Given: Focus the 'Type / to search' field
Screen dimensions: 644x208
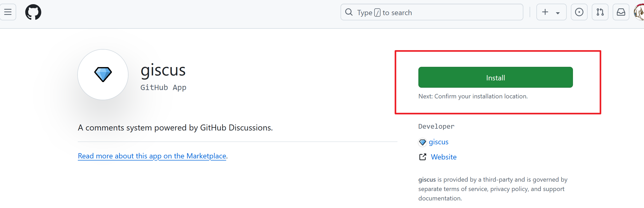Looking at the screenshot, I should (432, 12).
